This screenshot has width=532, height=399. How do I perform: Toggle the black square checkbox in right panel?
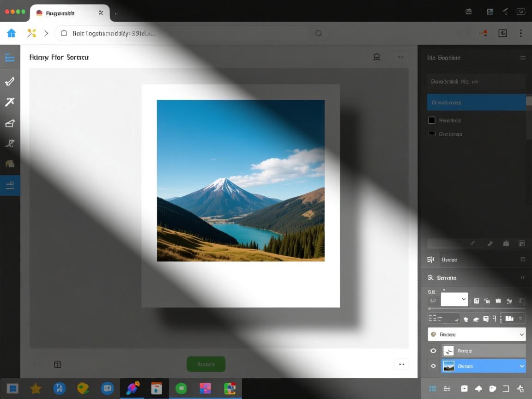click(x=432, y=120)
